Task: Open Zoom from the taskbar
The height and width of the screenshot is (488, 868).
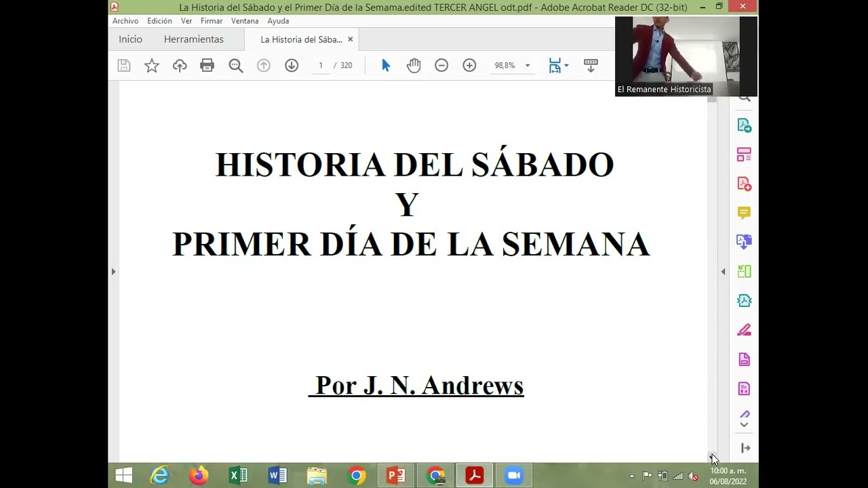Action: 513,476
